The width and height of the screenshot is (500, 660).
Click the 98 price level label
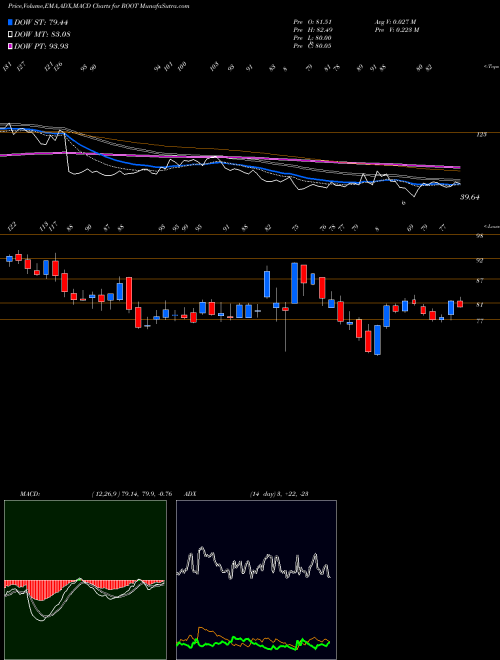[479, 236]
